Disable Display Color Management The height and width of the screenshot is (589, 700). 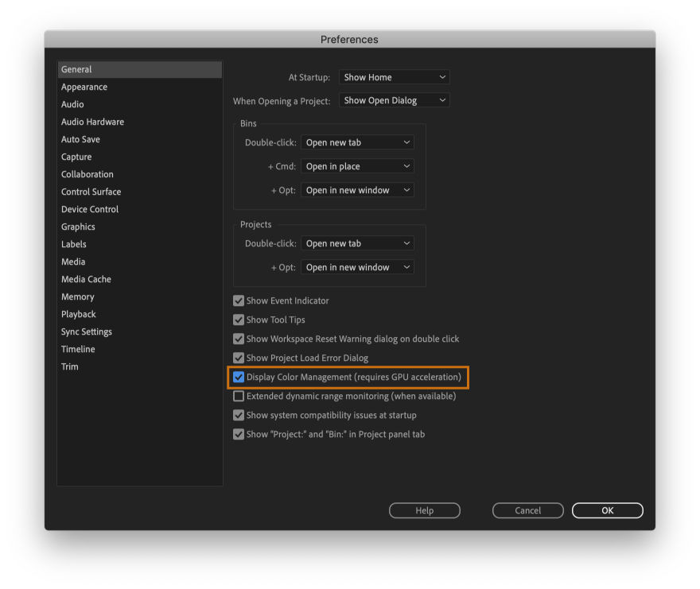(239, 378)
